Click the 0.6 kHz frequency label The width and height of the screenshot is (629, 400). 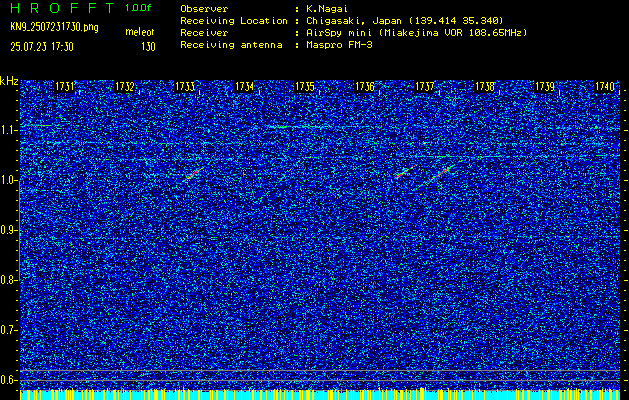(9, 380)
